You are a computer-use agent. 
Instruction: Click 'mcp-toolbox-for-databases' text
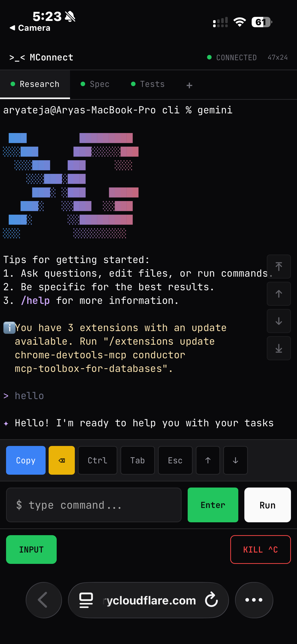[88, 369]
